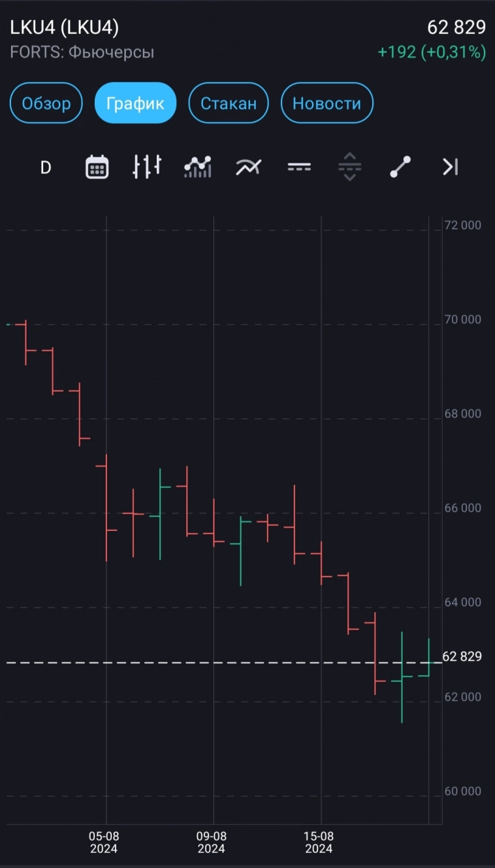
Task: Tap the 09-08 2024 date marker
Action: coord(212,843)
